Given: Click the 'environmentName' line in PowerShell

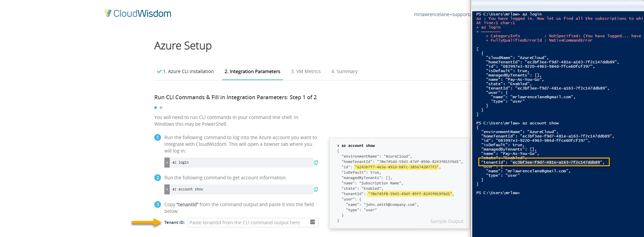Looking at the screenshot, I should pos(520,132).
